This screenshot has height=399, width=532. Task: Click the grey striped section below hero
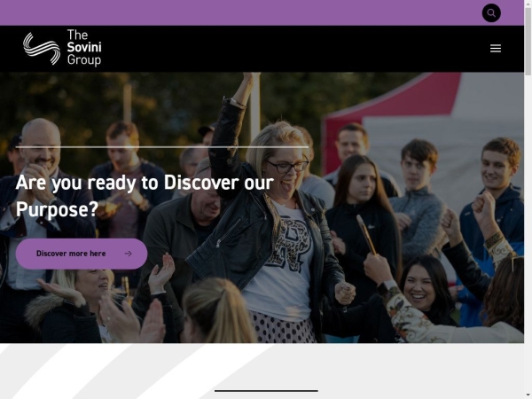[262, 372]
